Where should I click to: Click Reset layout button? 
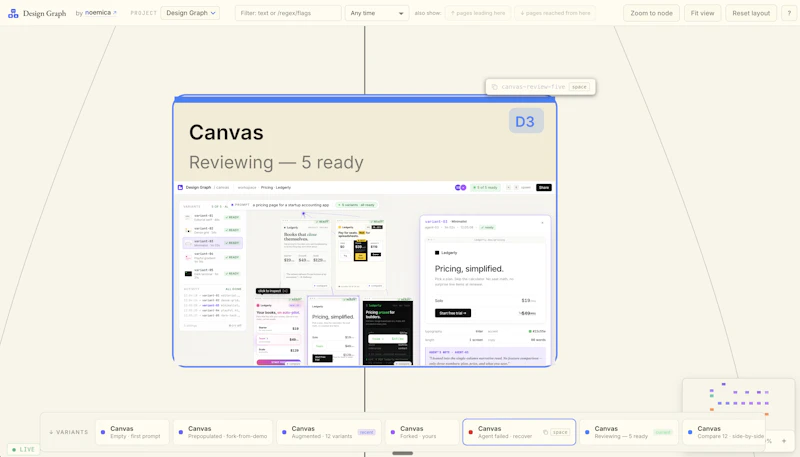751,13
